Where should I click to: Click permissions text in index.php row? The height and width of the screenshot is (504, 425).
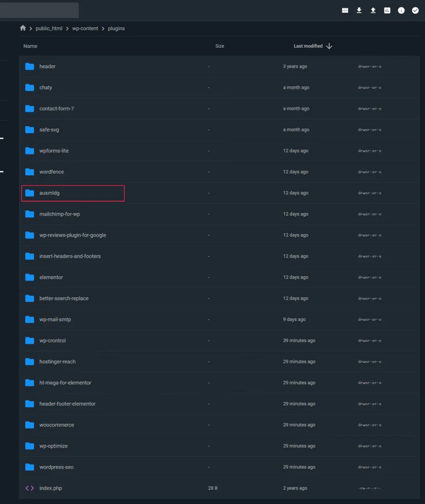(370, 488)
